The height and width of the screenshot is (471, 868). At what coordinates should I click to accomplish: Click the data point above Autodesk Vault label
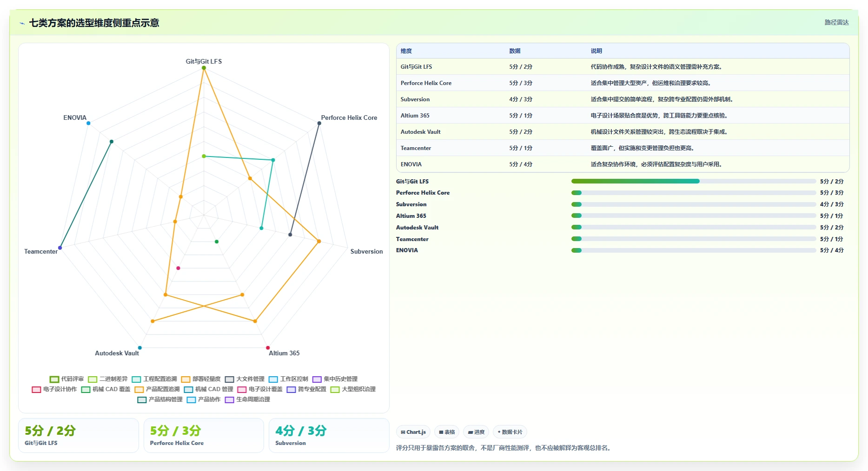click(x=139, y=348)
